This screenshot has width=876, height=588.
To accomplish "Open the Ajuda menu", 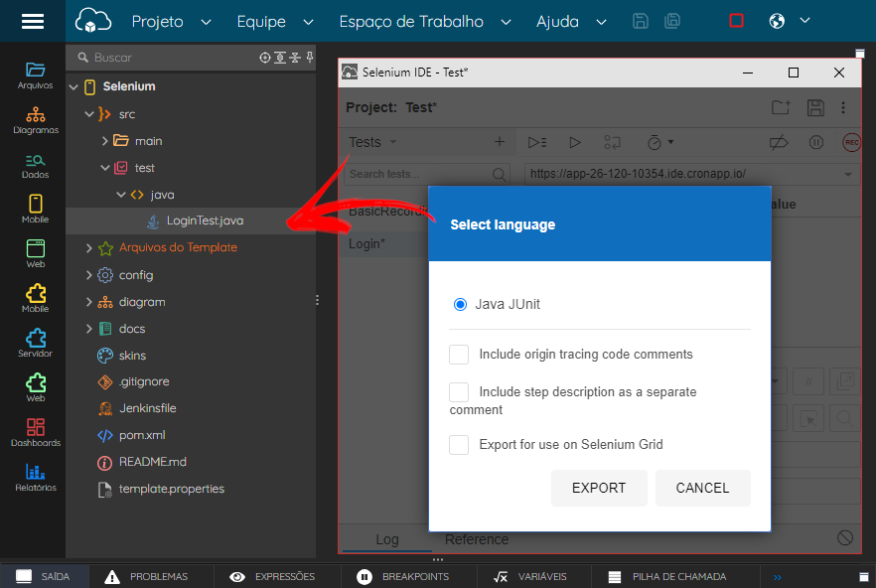I will click(571, 21).
